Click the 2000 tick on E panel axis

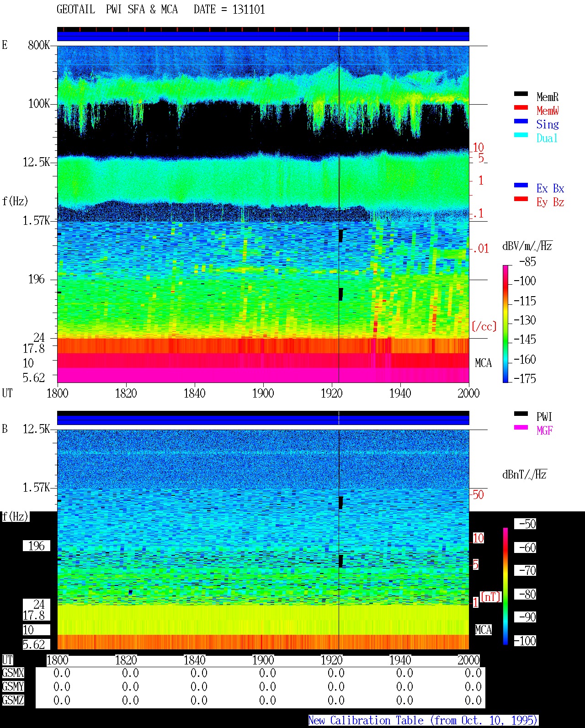(468, 393)
